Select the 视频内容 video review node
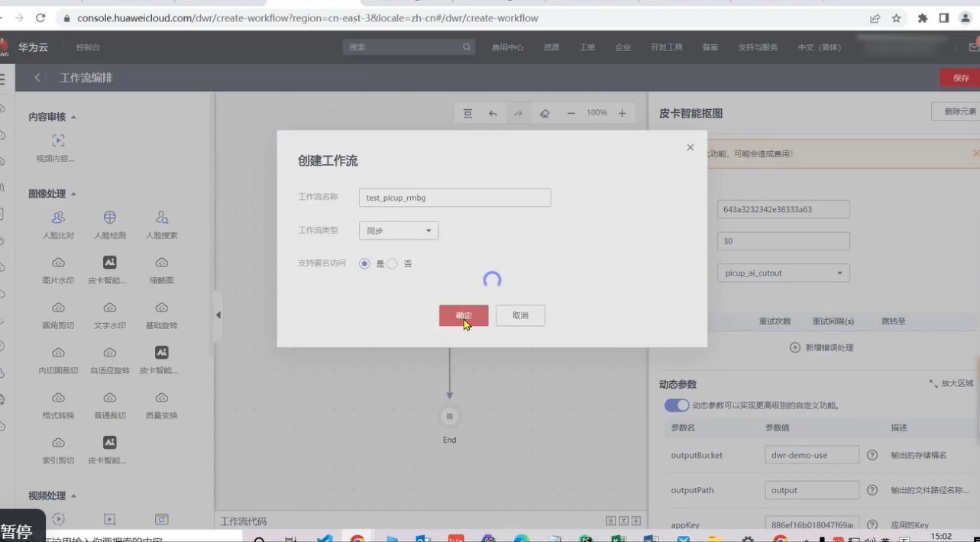 tap(57, 148)
